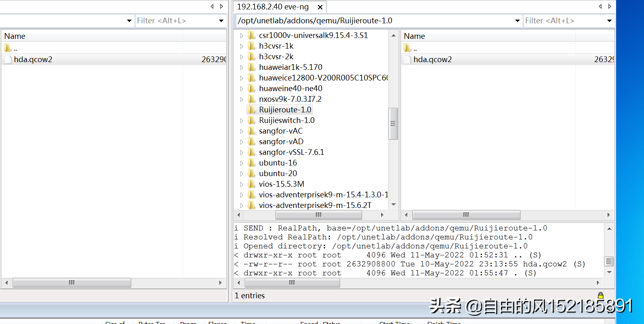
Task: Click the parent folder icon in right panel
Action: (x=407, y=48)
